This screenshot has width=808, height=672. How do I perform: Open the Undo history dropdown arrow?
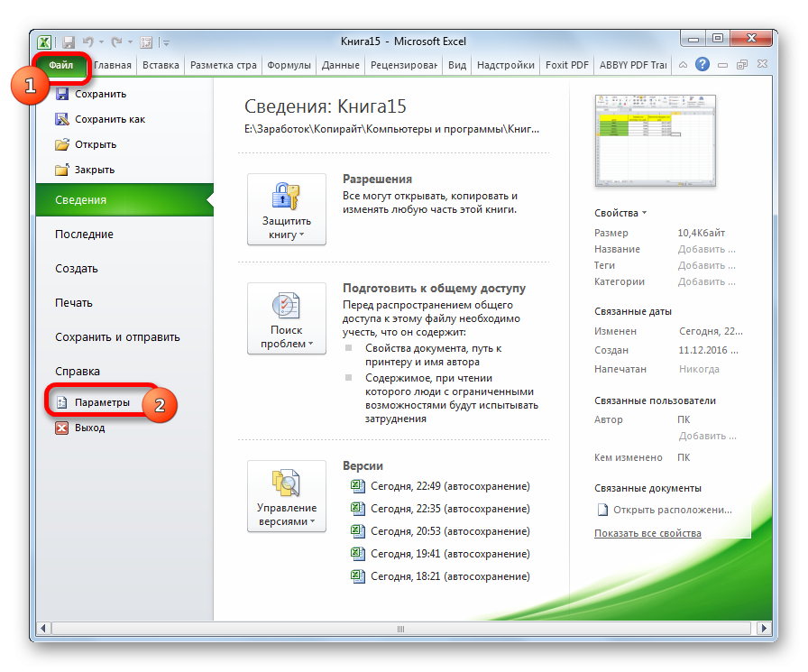(x=101, y=42)
